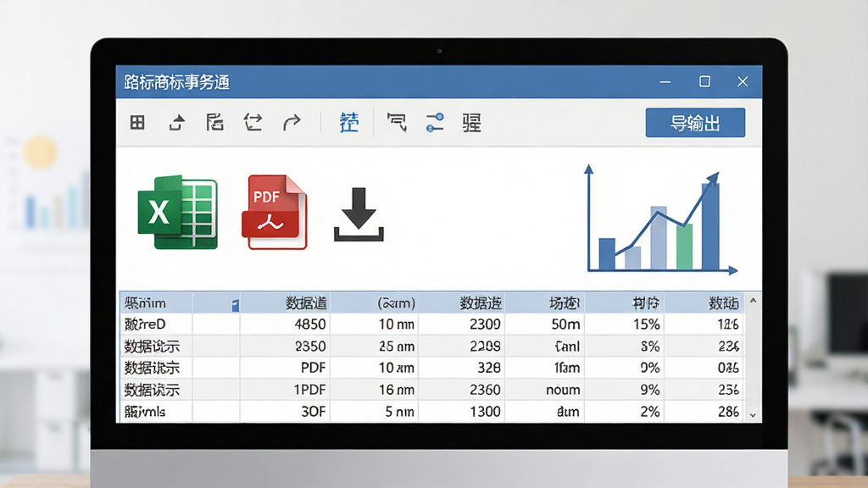The width and height of the screenshot is (868, 488).
Task: Click the table scrollbar down arrow
Action: click(x=753, y=415)
